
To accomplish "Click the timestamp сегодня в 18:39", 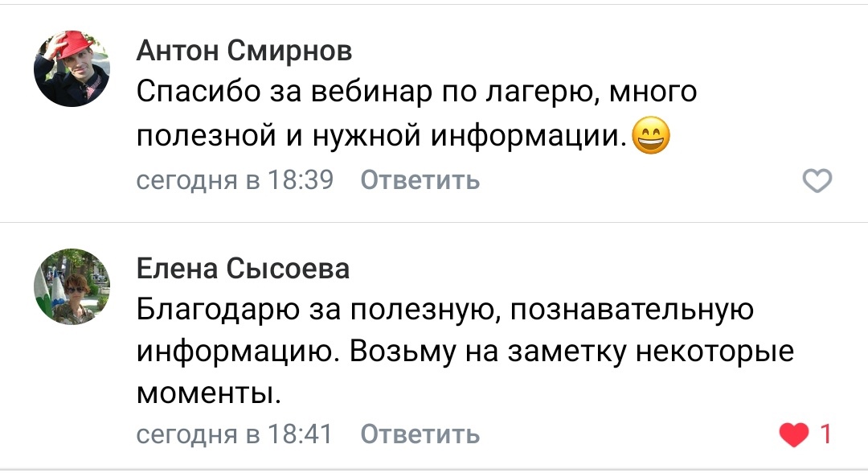I will (x=235, y=181).
